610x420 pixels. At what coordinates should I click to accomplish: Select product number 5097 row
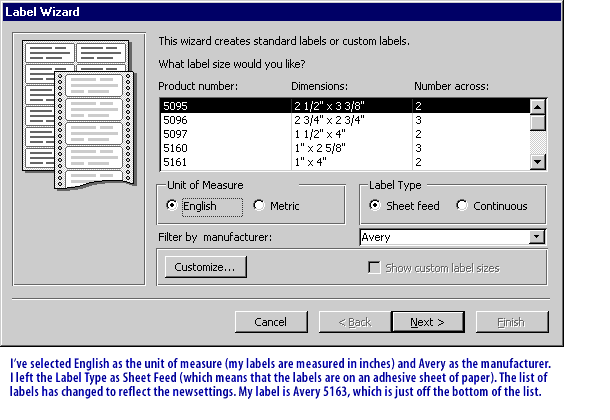(x=345, y=134)
